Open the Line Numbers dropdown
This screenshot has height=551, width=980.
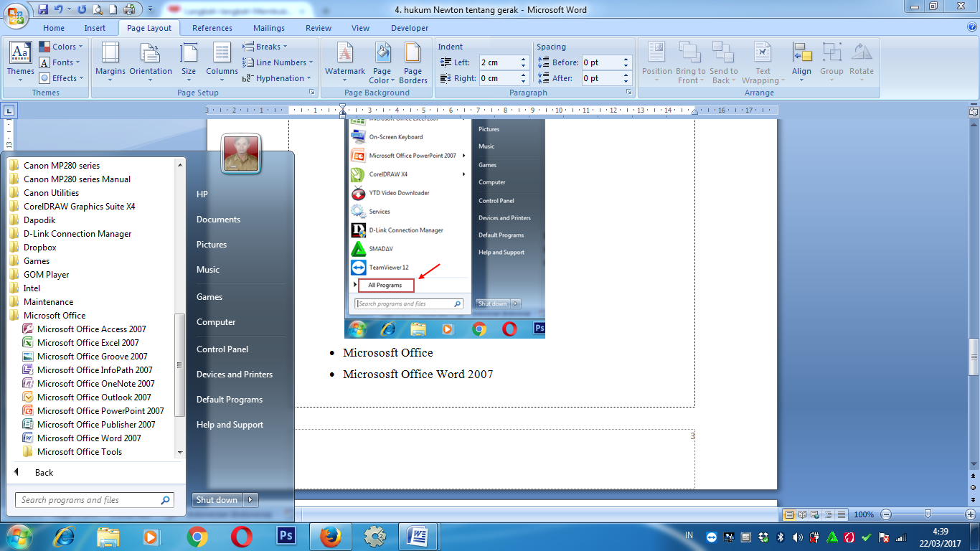point(278,62)
